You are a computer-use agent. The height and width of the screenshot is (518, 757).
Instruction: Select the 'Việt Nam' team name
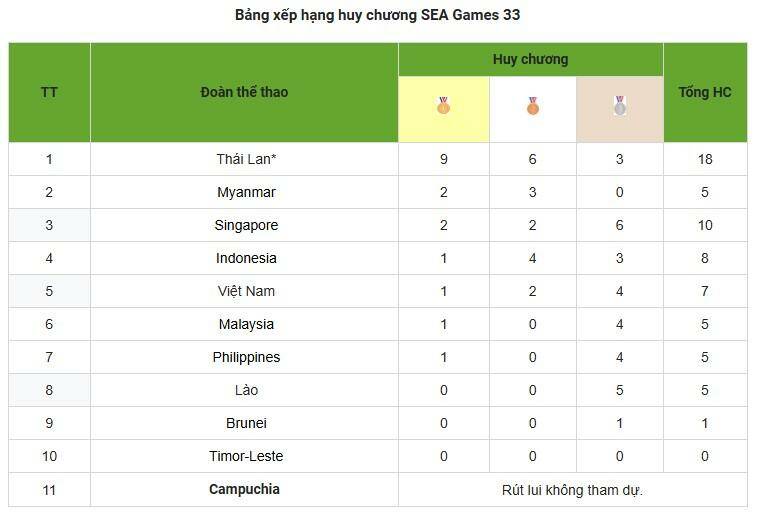pos(245,291)
